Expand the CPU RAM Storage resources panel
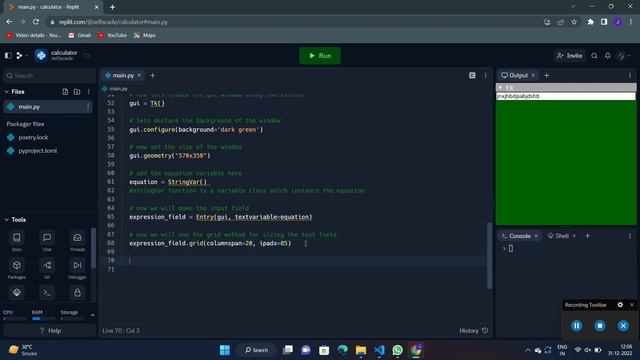Viewport: 640px width, 360px height. [x=92, y=315]
